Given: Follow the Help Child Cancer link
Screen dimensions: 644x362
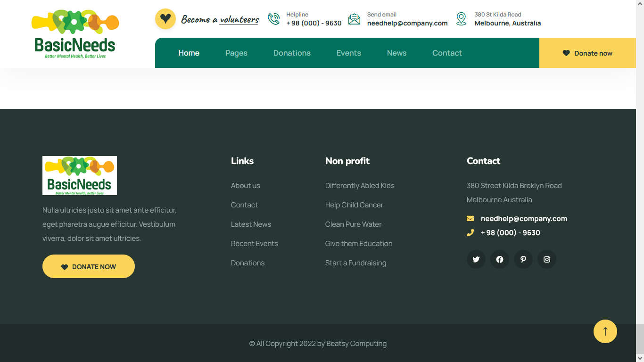Looking at the screenshot, I should [x=354, y=205].
